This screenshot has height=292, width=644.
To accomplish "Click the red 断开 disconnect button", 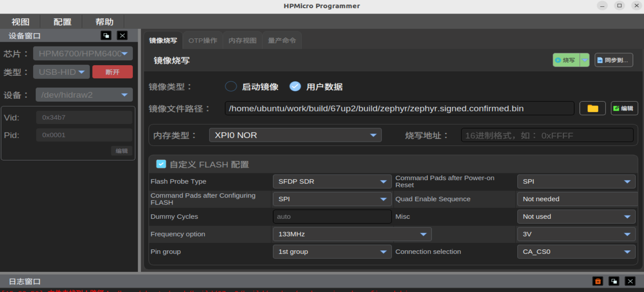I will coord(113,72).
